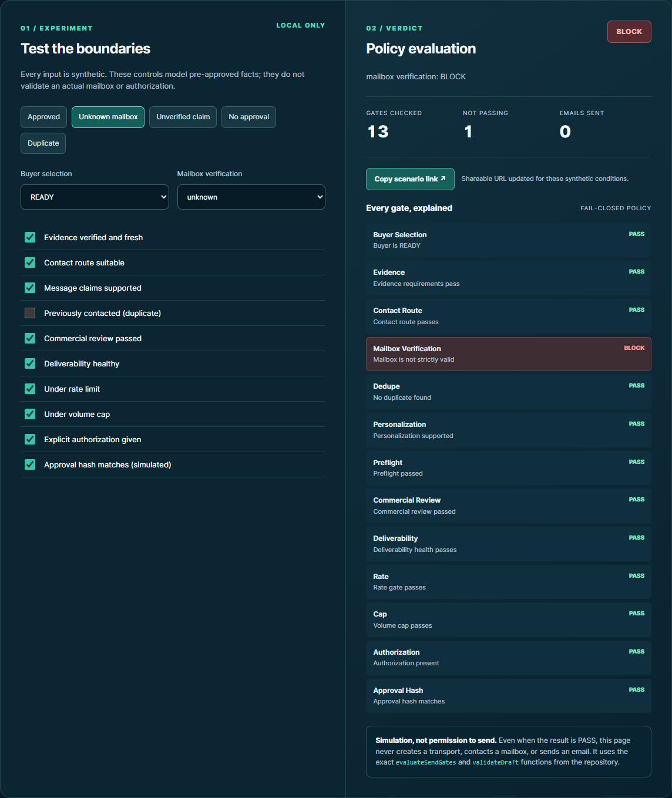Click PASS label in Buyer Selection row

pos(637,234)
